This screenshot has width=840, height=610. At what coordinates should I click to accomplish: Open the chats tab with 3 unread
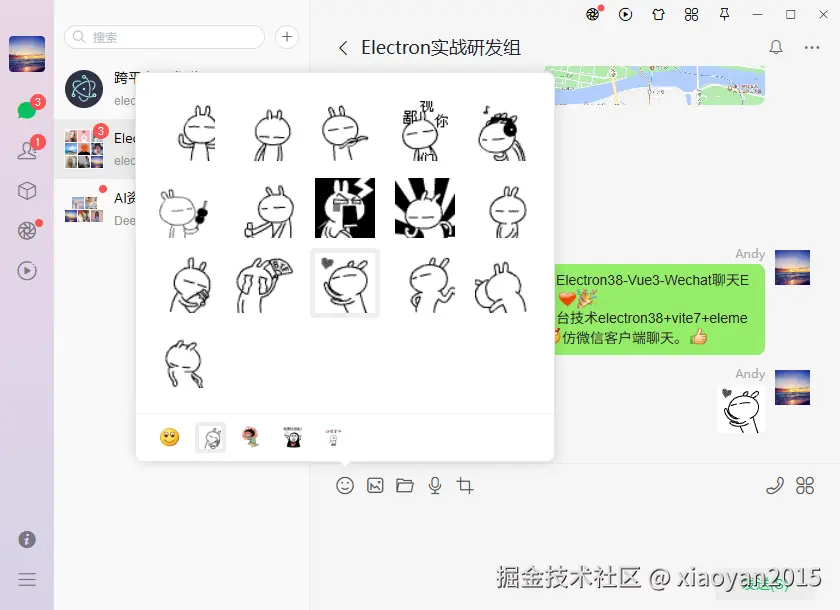point(27,109)
